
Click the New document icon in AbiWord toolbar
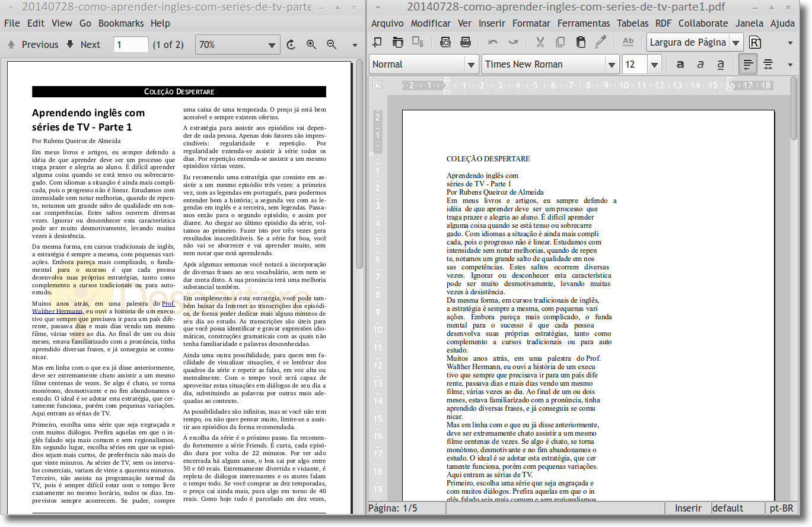click(377, 42)
